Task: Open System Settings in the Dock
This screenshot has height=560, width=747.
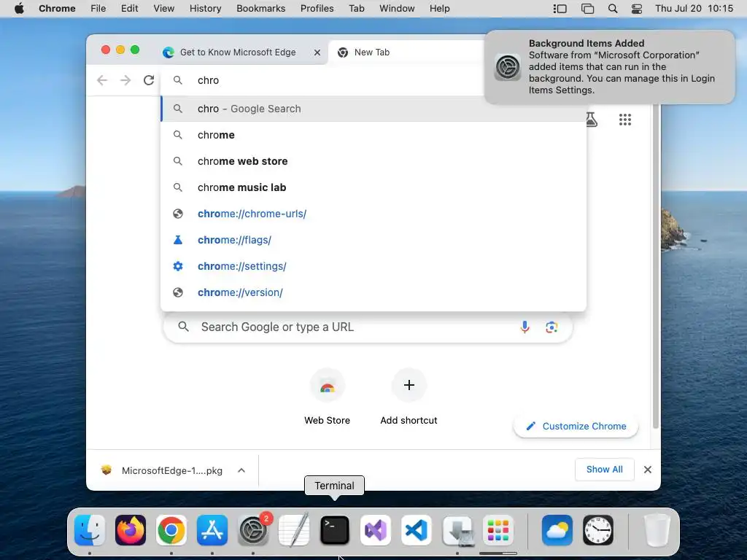Action: (253, 530)
